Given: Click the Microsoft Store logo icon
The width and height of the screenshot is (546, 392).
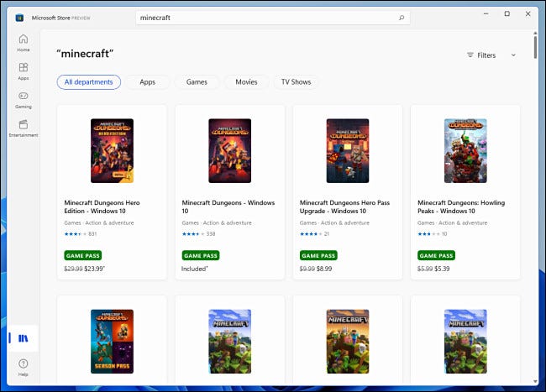Looking at the screenshot, I should tap(19, 17).
